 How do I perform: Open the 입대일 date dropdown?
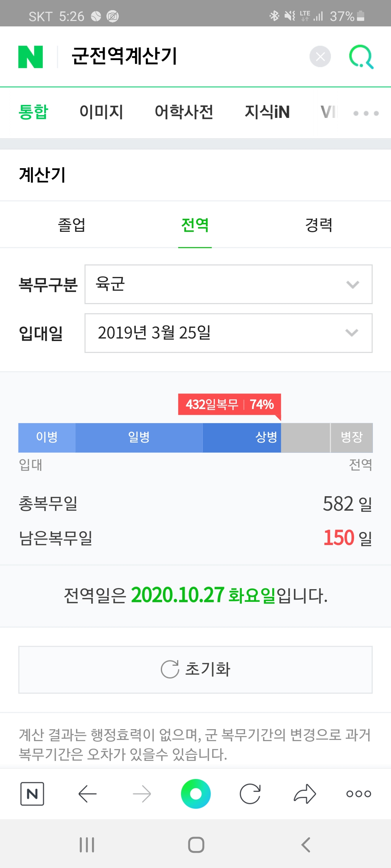[x=228, y=333]
